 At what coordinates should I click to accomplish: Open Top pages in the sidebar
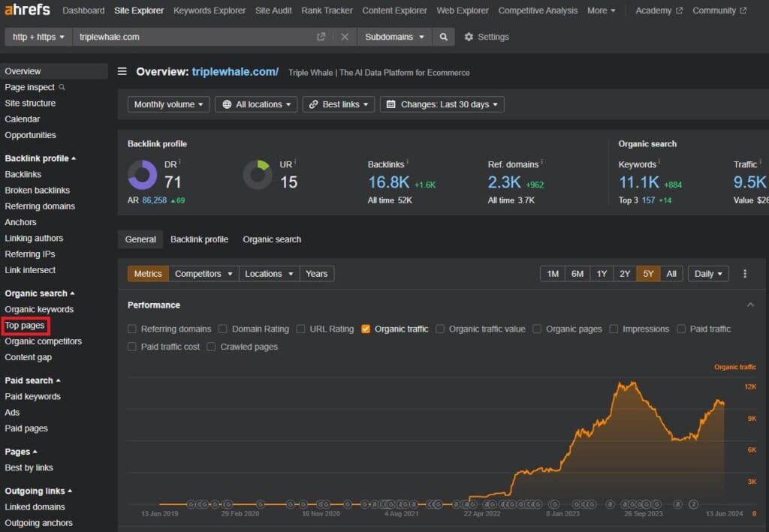pyautogui.click(x=25, y=325)
